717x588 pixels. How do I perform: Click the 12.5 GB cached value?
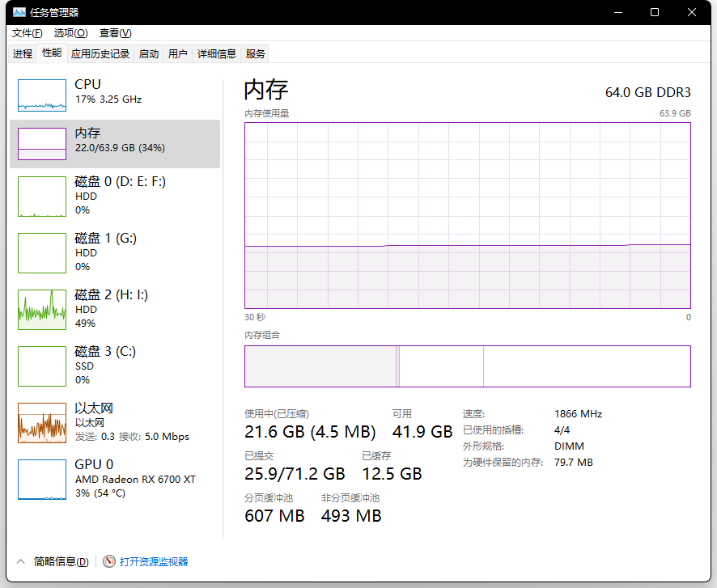tap(392, 474)
